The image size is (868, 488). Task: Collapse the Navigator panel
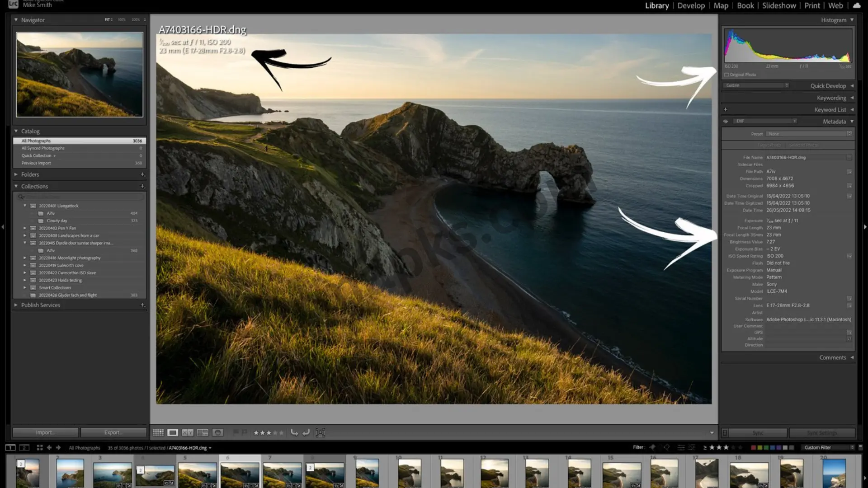16,20
